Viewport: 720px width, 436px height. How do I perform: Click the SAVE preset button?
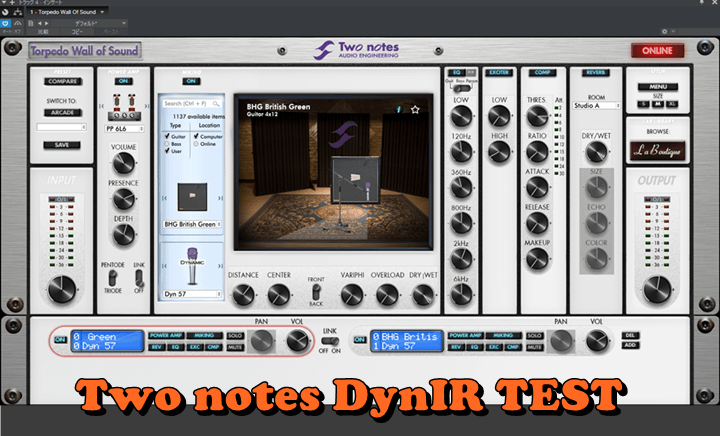tap(62, 145)
